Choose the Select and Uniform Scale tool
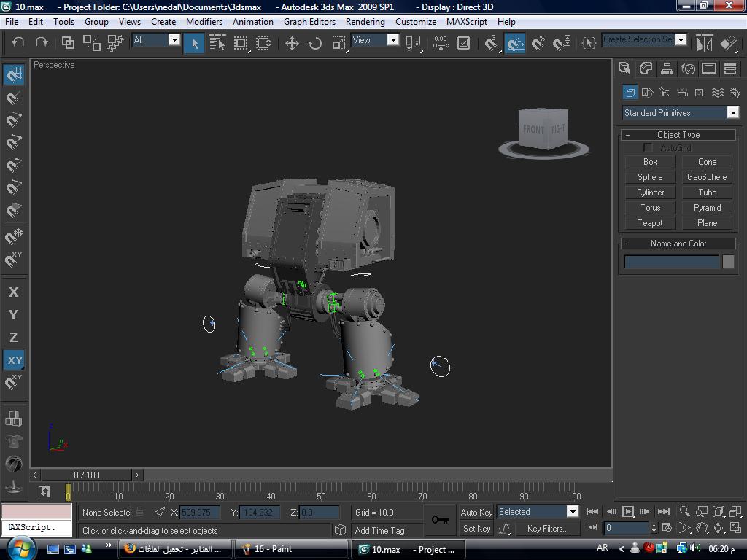Image resolution: width=747 pixels, height=560 pixels. pos(338,43)
